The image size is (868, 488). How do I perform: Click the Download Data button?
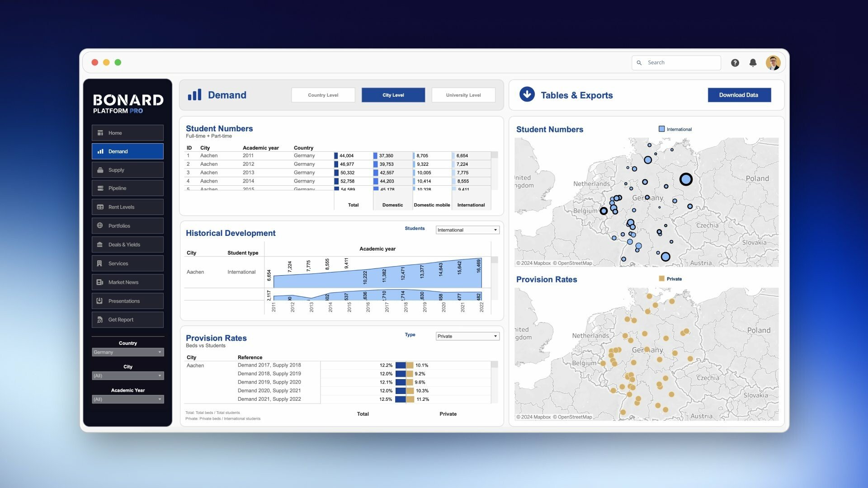point(739,95)
